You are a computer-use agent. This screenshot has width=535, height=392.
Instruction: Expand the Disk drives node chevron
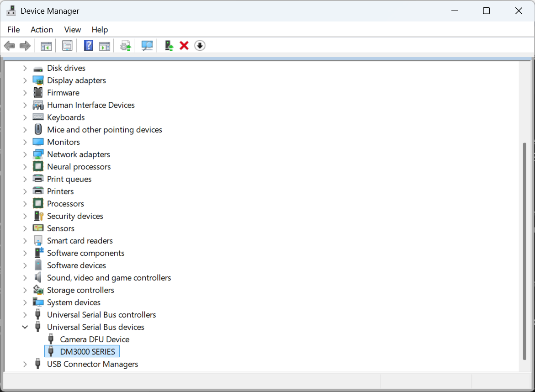[x=25, y=68]
